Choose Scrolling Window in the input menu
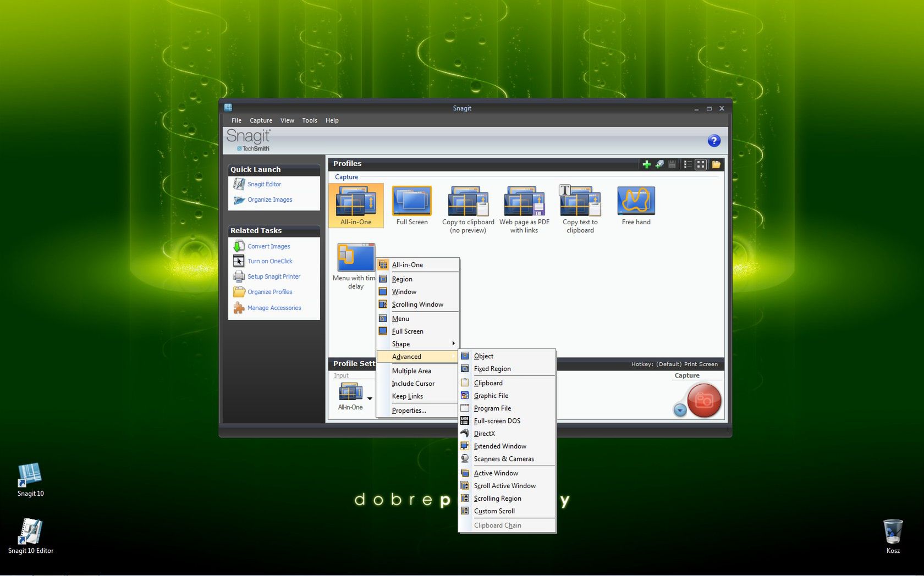924x576 pixels. (x=418, y=304)
